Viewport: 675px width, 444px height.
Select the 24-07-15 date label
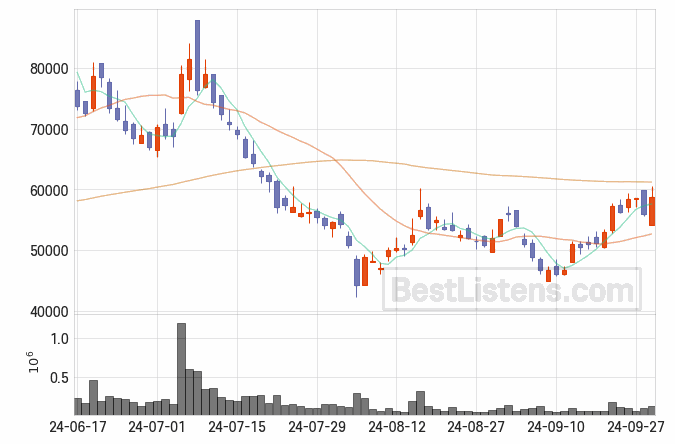coord(237,427)
